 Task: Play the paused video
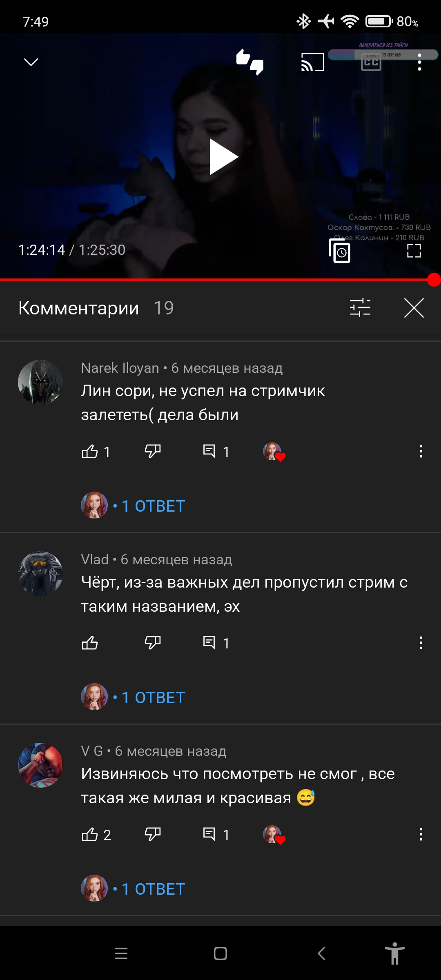(x=223, y=157)
